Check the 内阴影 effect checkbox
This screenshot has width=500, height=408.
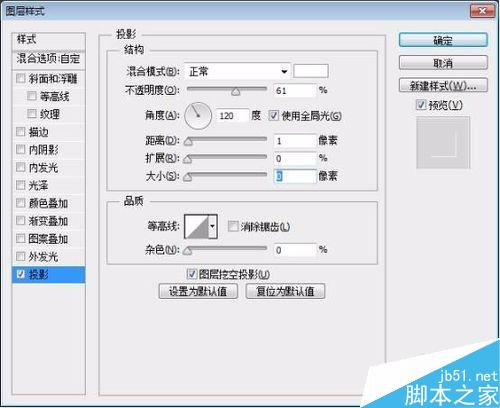coord(21,150)
